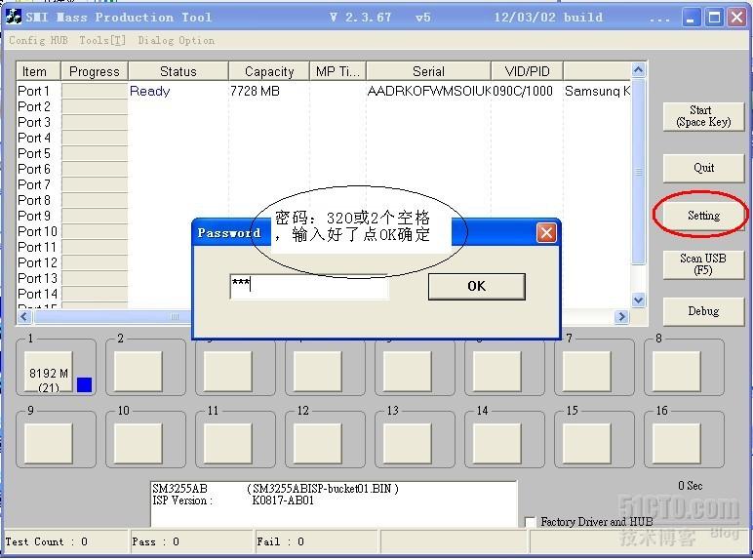753x560 pixels.
Task: Open the Config HUB menu
Action: (x=38, y=40)
